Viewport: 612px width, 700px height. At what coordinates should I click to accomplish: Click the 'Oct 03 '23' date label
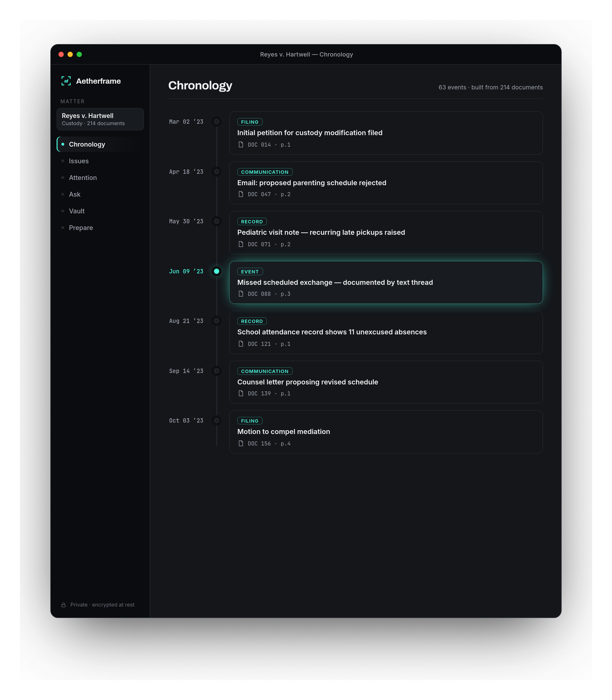tap(186, 421)
